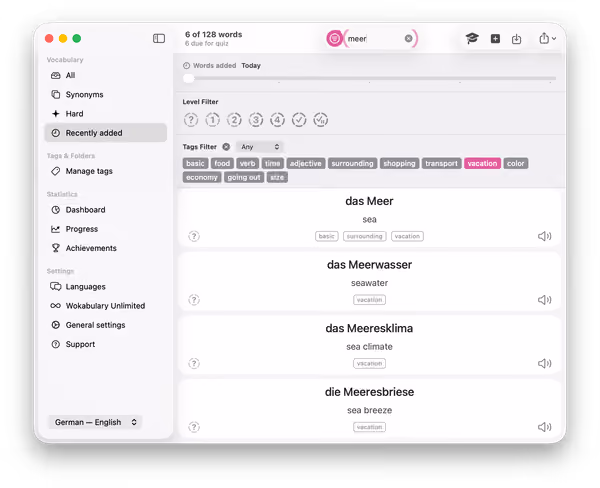Select the basic tag filter
Image resolution: width=600 pixels, height=488 pixels.
(x=196, y=163)
